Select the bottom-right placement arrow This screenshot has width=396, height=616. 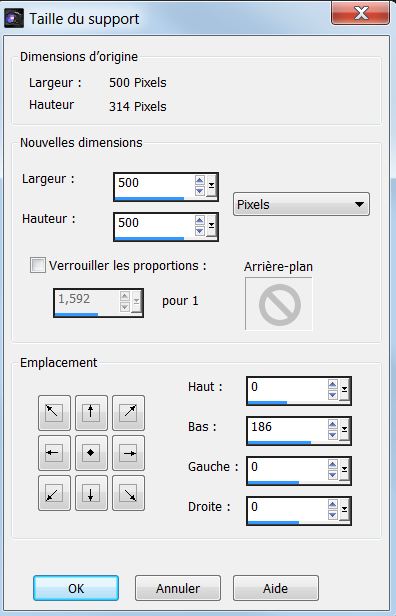coord(128,493)
